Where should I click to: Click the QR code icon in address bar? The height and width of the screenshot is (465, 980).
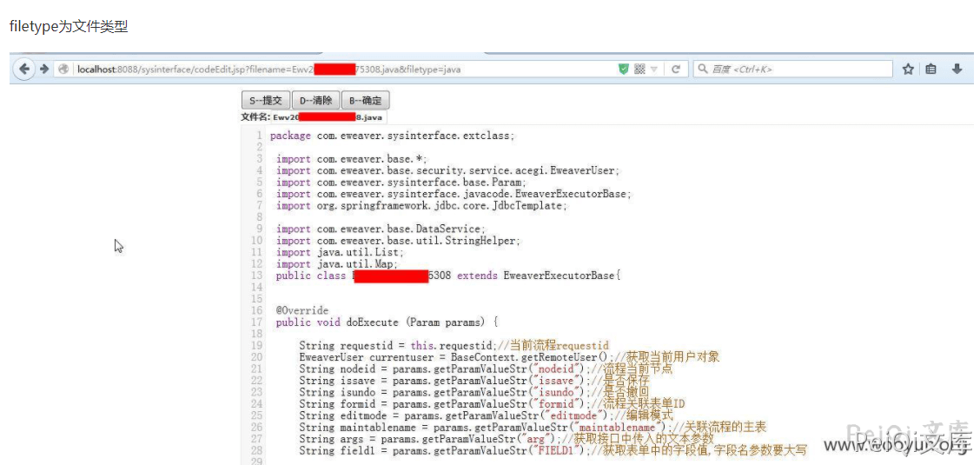pyautogui.click(x=639, y=70)
